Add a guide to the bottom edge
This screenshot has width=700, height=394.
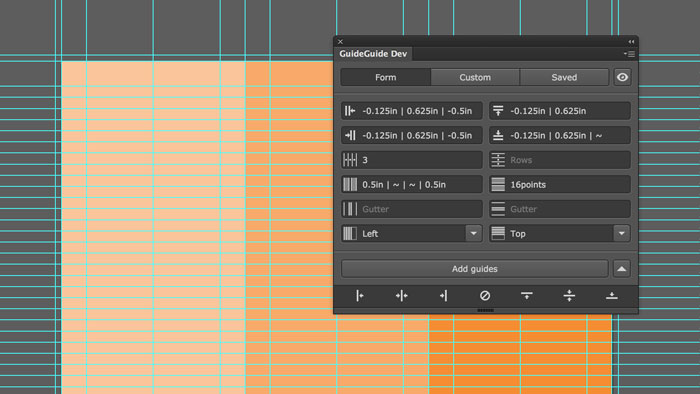click(612, 295)
